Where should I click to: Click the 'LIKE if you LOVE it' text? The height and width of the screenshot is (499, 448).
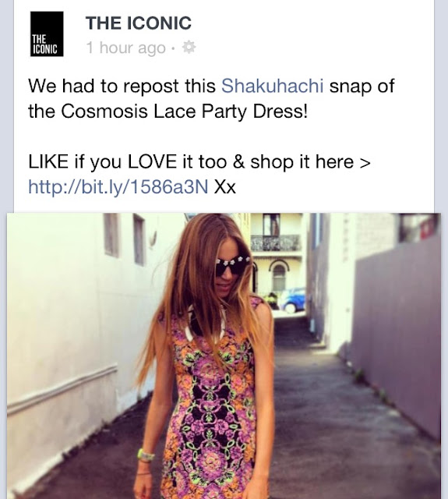pos(112,161)
